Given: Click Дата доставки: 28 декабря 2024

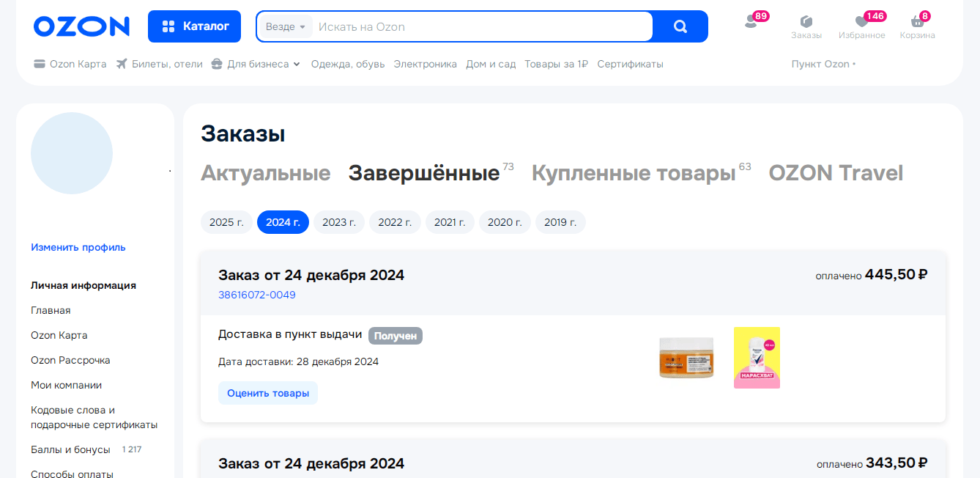Looking at the screenshot, I should [x=299, y=361].
